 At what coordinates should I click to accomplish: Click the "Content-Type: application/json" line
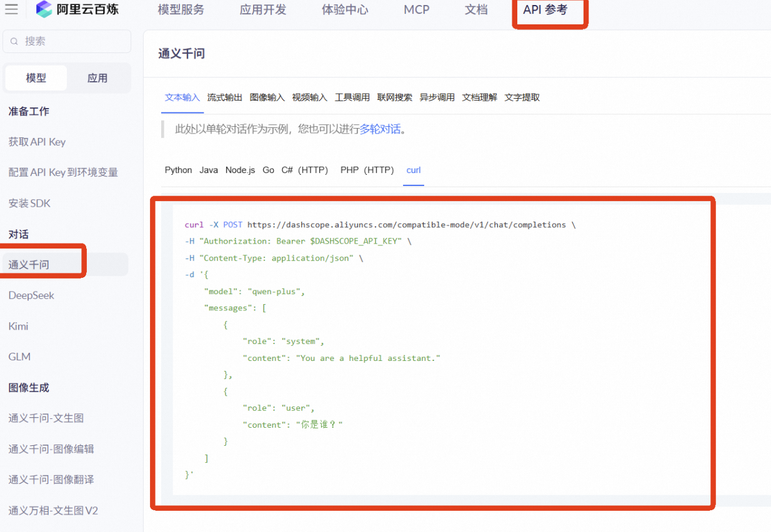274,258
